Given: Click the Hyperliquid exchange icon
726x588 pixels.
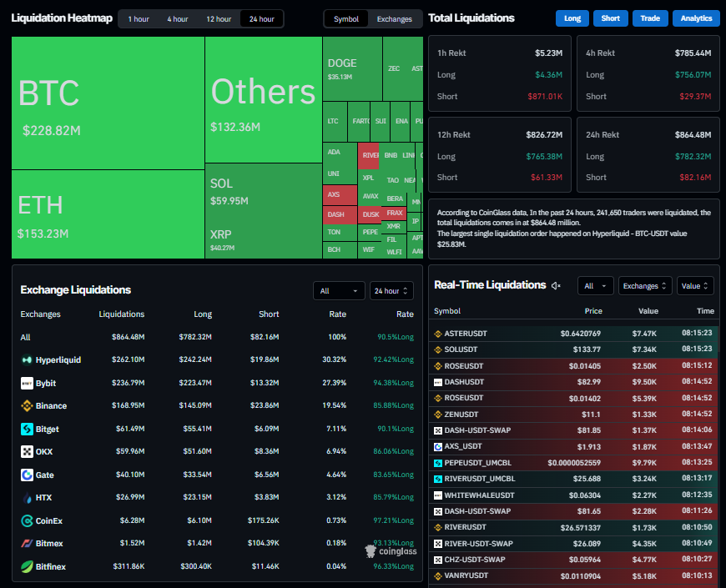Looking at the screenshot, I should (x=27, y=360).
